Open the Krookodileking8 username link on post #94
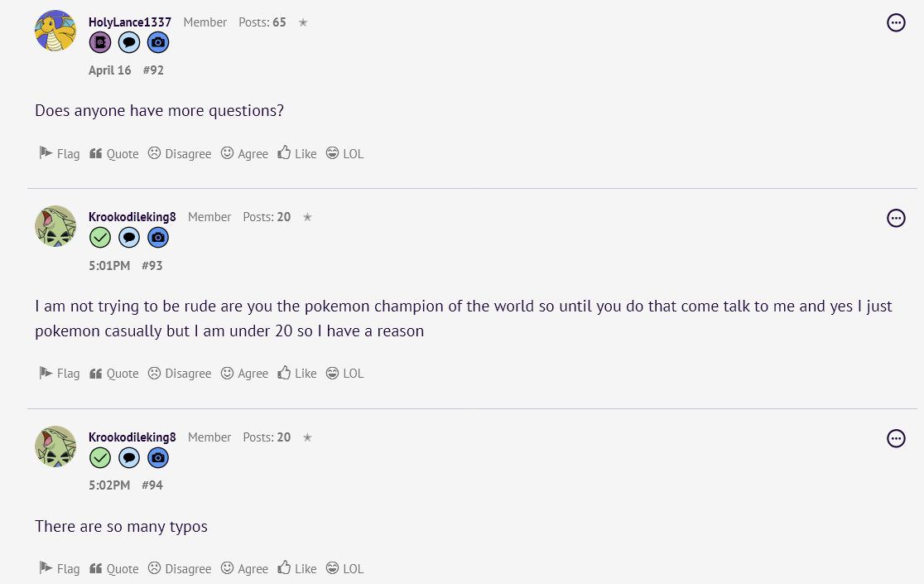The height and width of the screenshot is (584, 924). tap(132, 437)
